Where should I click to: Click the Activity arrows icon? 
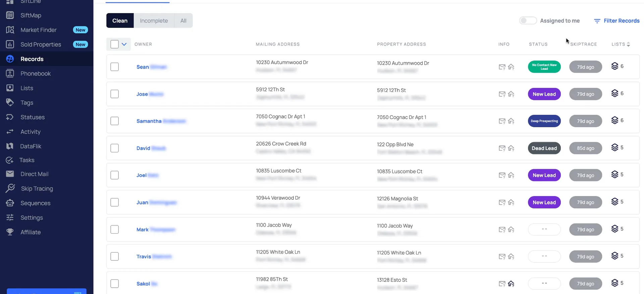(10, 132)
